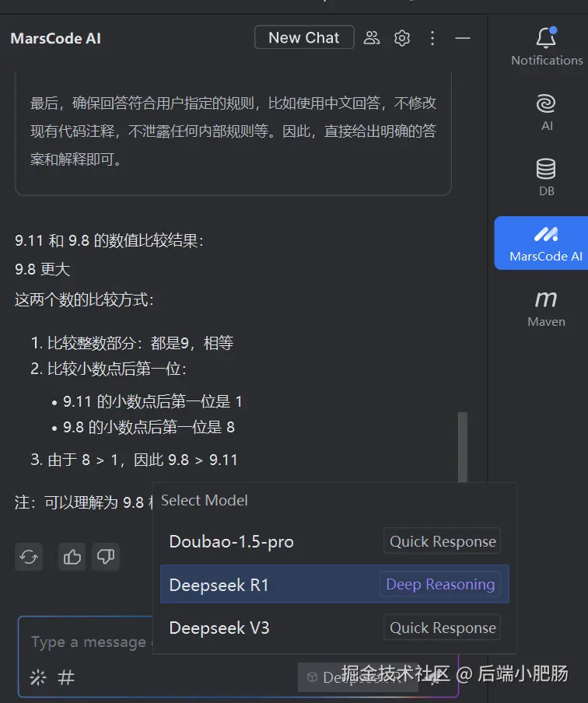Click the hash context icon in input
This screenshot has height=703, width=588.
coord(66,677)
